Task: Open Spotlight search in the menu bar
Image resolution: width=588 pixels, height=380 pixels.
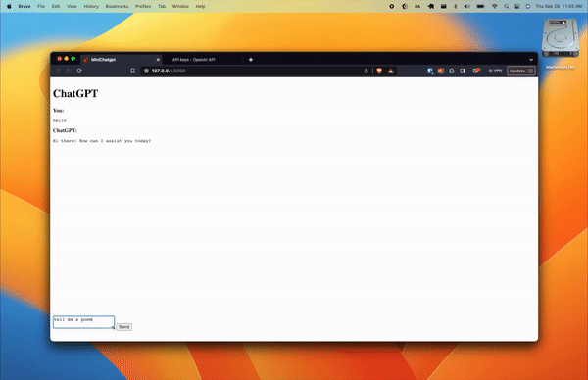Action: click(507, 7)
